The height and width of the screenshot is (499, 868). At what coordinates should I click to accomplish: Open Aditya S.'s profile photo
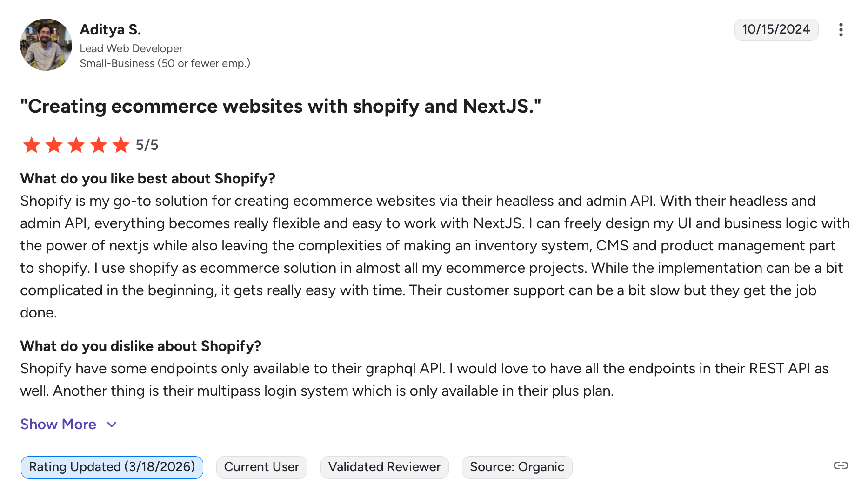(x=46, y=45)
